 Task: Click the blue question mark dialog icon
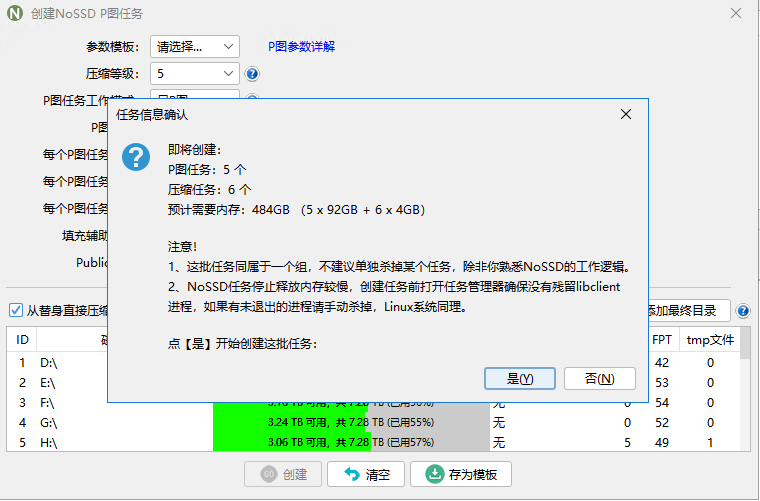(x=136, y=157)
